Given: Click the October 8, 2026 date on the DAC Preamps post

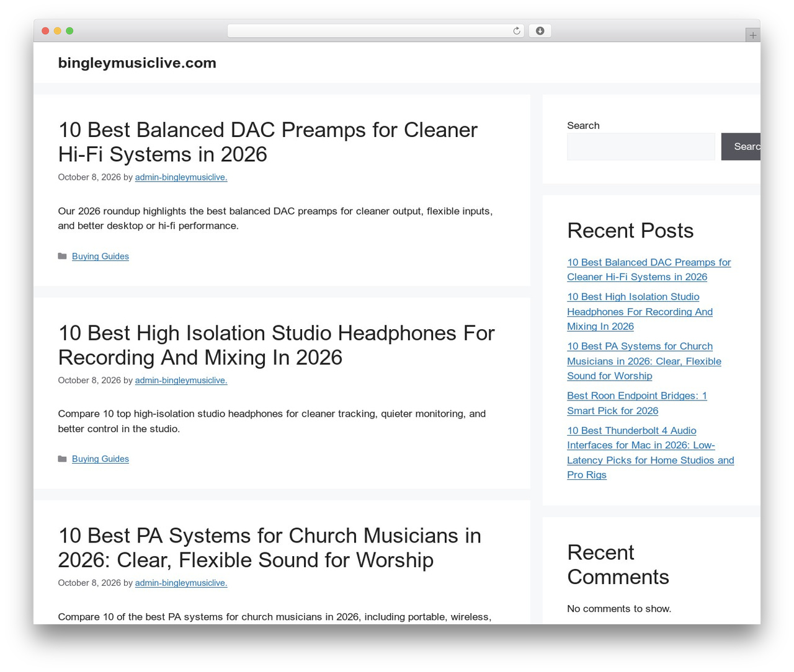Looking at the screenshot, I should click(x=89, y=177).
